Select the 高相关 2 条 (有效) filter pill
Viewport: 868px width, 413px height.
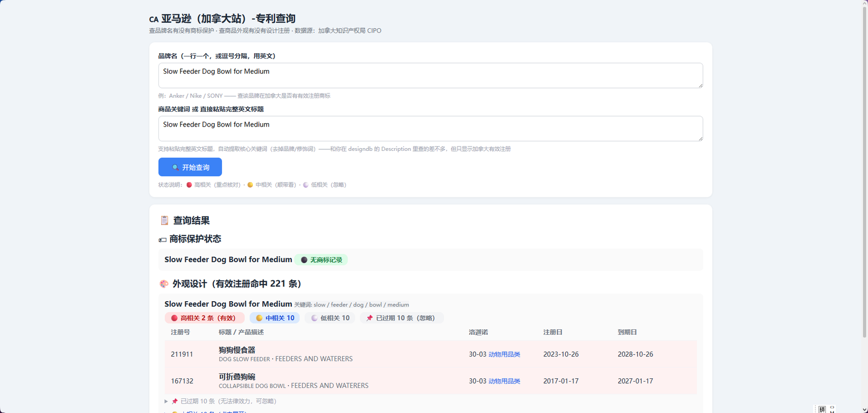pyautogui.click(x=205, y=318)
